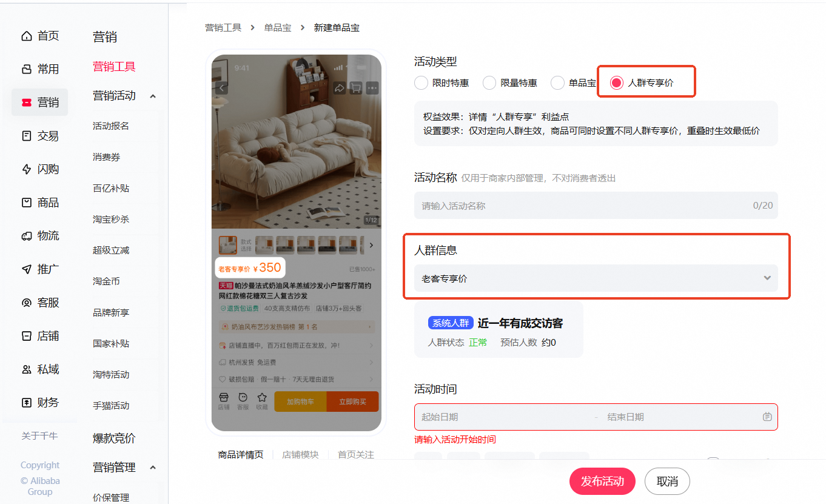Image resolution: width=826 pixels, height=504 pixels.
Task: Open 客服 section in sidebar
Action: pos(40,303)
